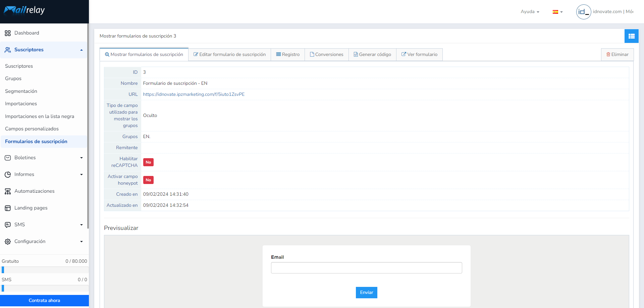
Task: Click the Eliminar button
Action: point(618,55)
